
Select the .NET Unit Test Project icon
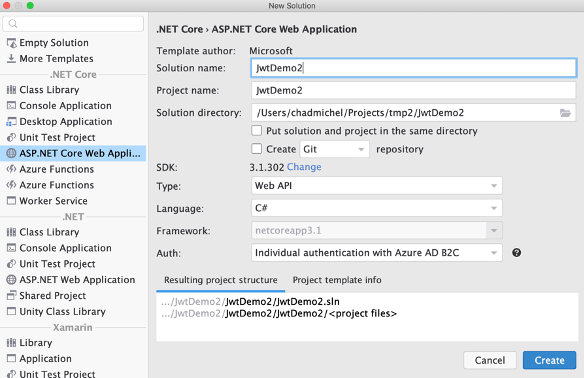(x=12, y=264)
